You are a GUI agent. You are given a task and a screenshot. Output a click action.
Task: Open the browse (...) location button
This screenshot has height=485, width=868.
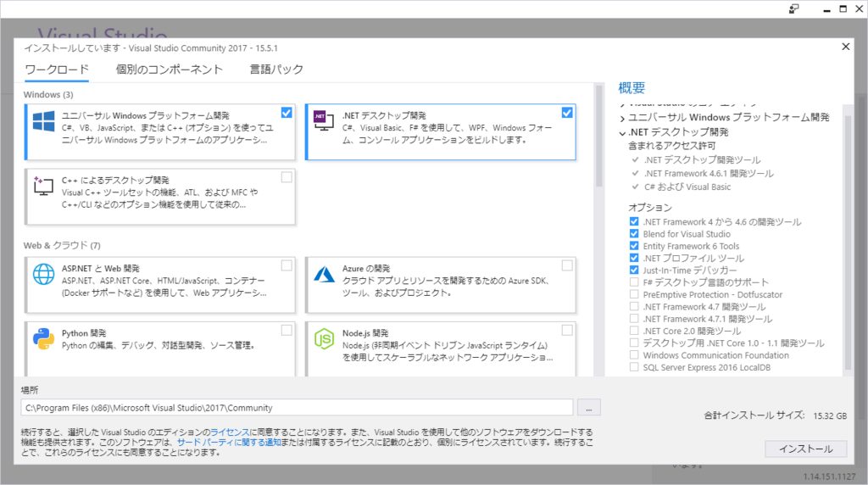(588, 408)
